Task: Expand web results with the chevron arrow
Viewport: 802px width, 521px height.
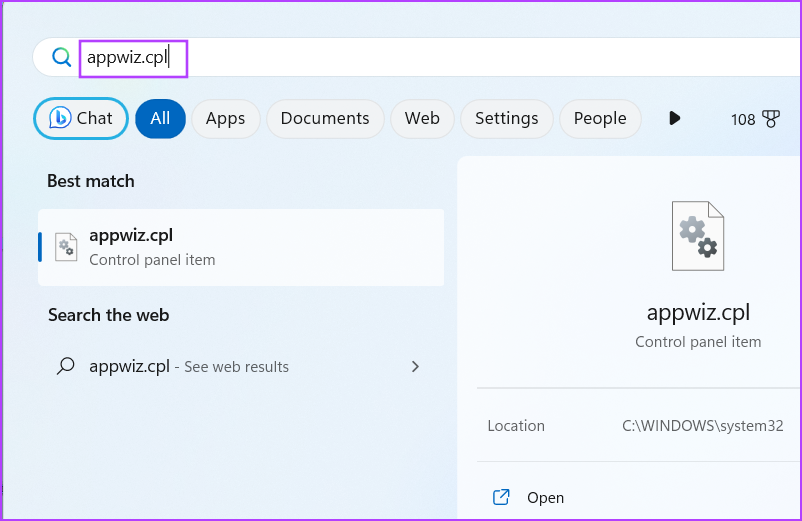Action: pyautogui.click(x=415, y=367)
